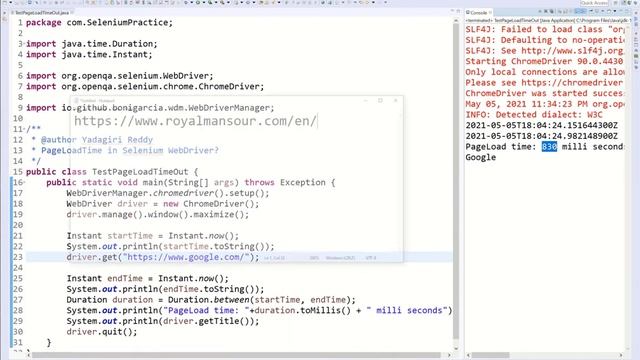640x360 pixels.
Task: Click console timestamp ending 982148900Z
Action: [x=542, y=136]
